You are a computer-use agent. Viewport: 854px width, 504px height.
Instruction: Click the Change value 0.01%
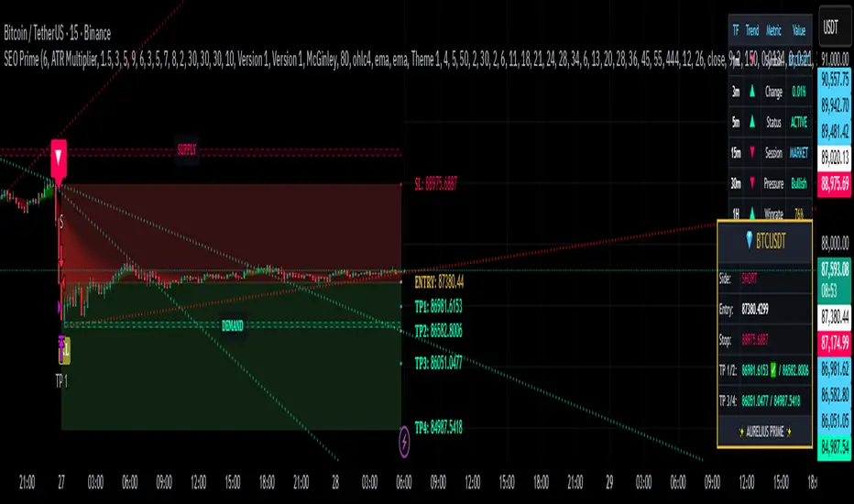click(799, 92)
